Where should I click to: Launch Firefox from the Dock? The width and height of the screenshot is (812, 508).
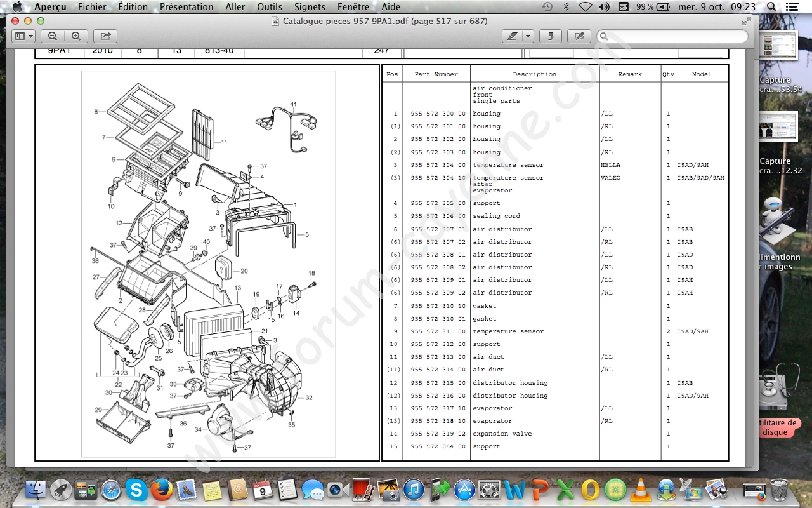point(162,490)
